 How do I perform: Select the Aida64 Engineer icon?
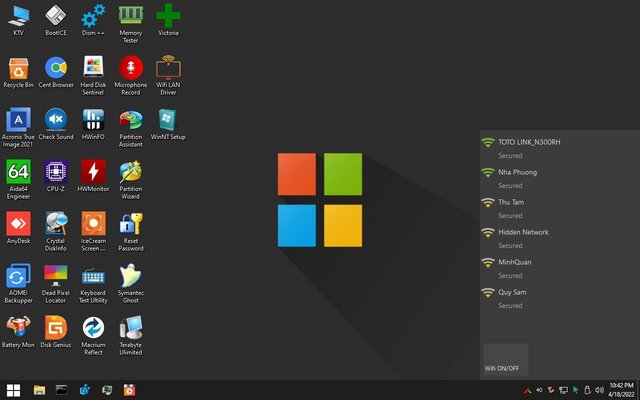pos(18,180)
